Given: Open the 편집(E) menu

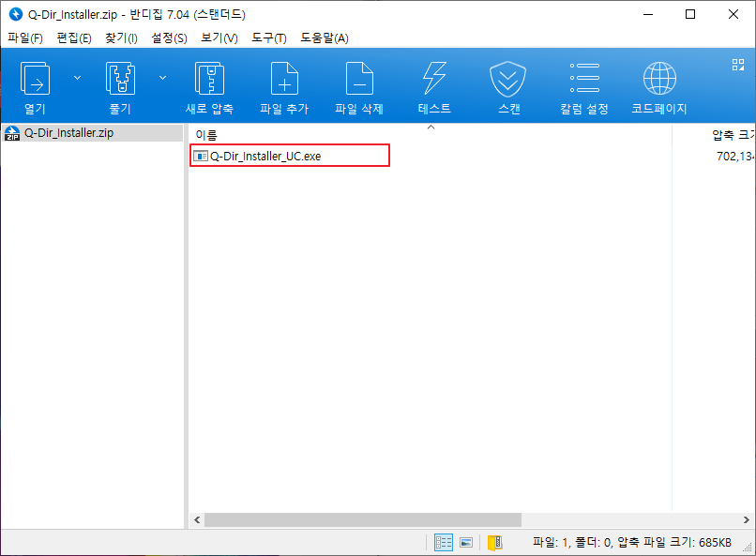Looking at the screenshot, I should 74,38.
